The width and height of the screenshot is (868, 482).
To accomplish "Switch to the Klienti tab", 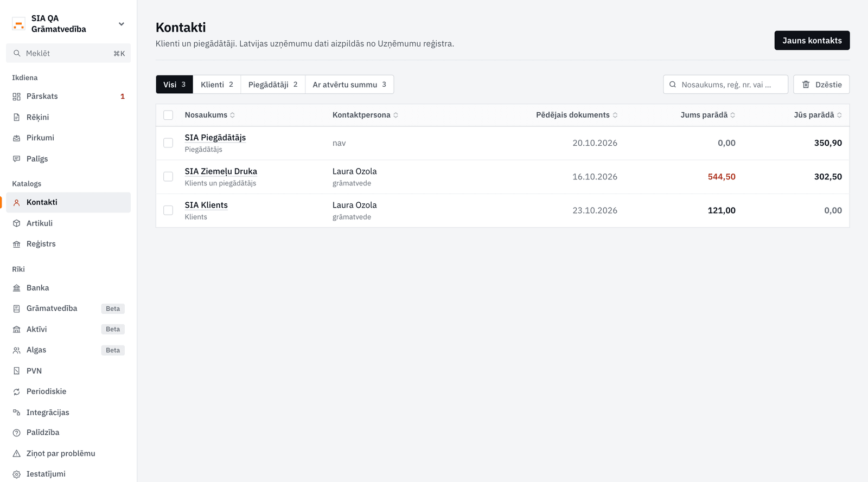I will pyautogui.click(x=217, y=85).
